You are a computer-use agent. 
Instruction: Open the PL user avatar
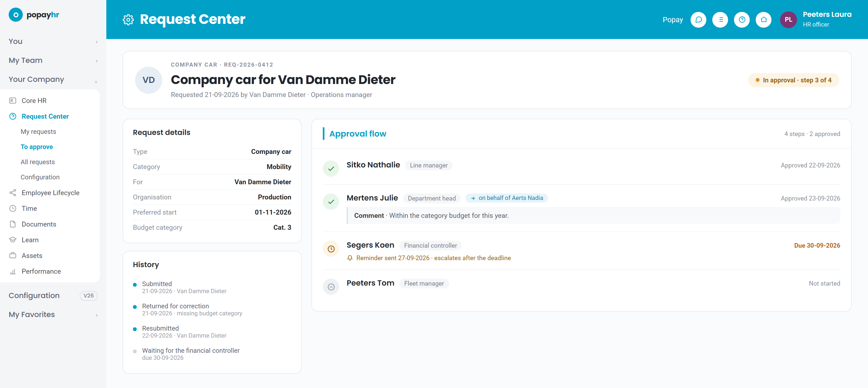click(788, 20)
